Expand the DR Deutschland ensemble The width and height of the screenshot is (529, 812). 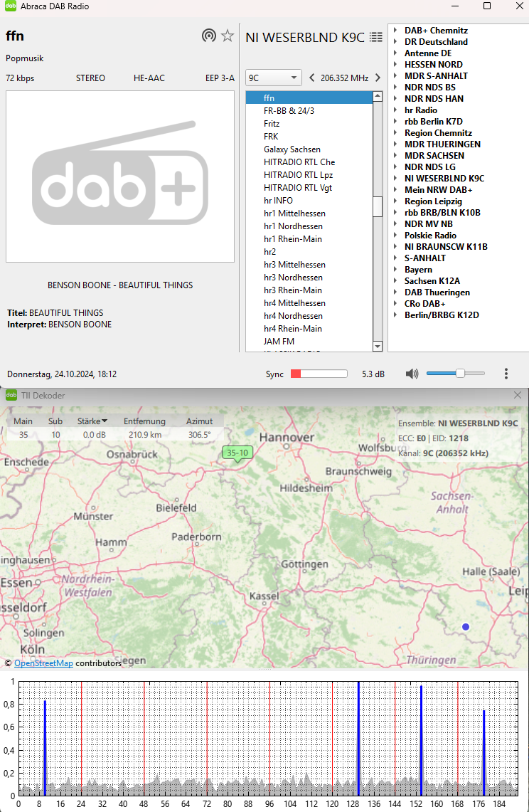pos(395,42)
